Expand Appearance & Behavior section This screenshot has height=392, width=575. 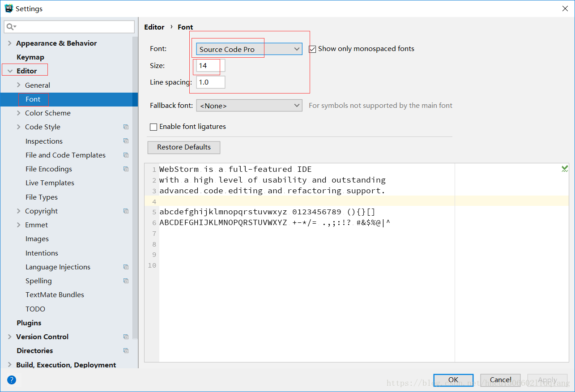point(10,43)
